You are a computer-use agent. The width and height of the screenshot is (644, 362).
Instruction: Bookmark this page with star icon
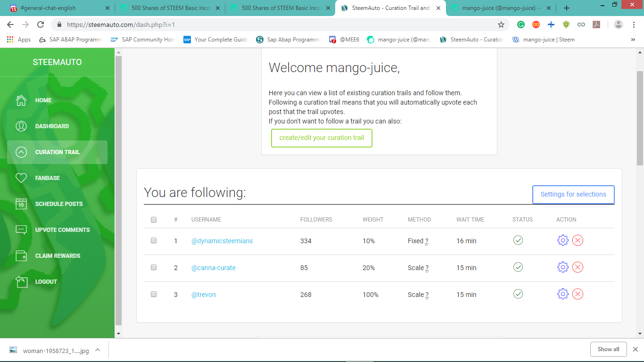(501, 25)
